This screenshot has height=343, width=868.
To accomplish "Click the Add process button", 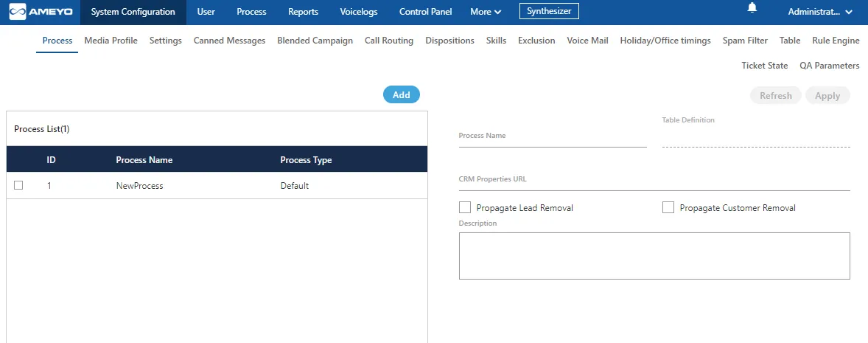I will [x=402, y=94].
